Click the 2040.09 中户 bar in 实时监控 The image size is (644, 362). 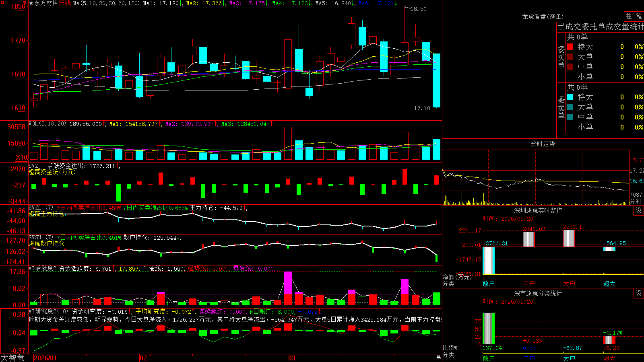click(x=529, y=239)
